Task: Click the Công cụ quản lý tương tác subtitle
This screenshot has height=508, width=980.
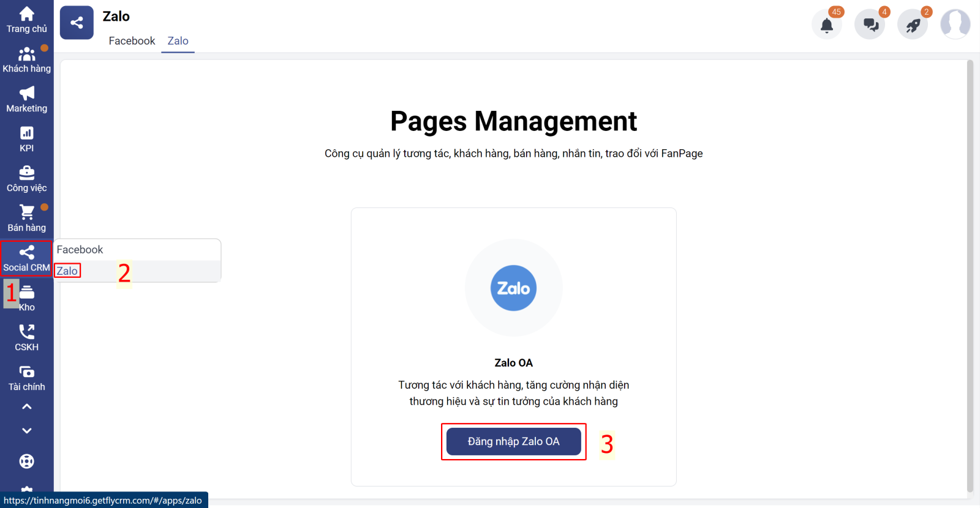Action: [x=513, y=154]
